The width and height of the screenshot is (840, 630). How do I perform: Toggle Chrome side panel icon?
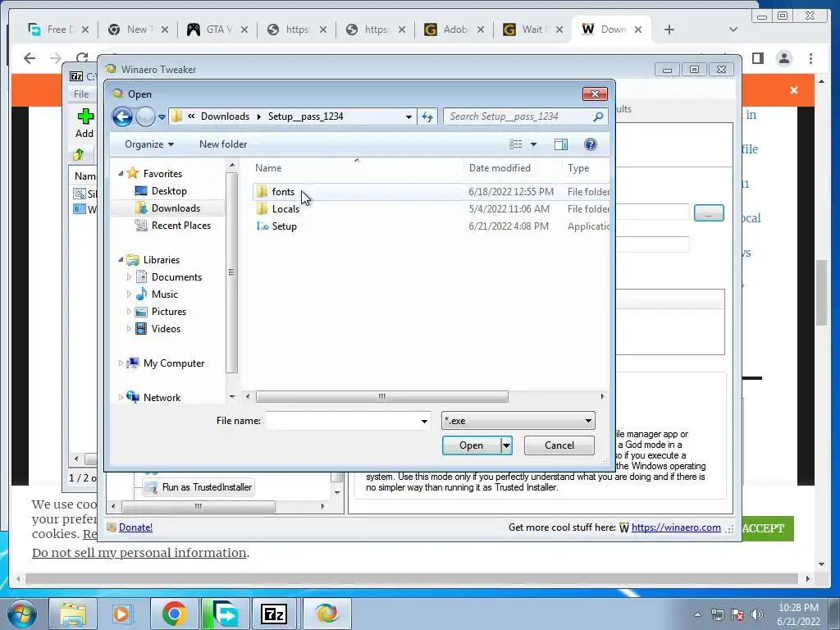coord(757,58)
